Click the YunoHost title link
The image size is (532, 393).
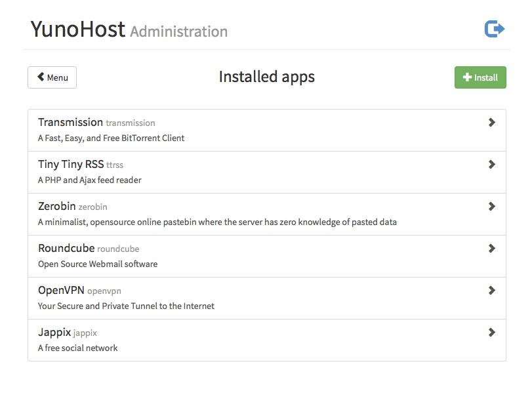coord(77,30)
